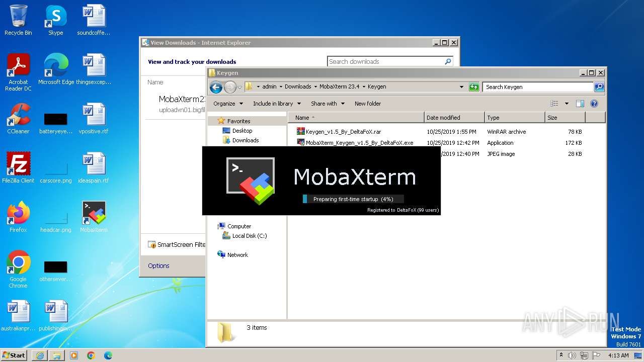The width and height of the screenshot is (644, 362).
Task: Open the Skype desktop shortcut
Action: coord(55,20)
